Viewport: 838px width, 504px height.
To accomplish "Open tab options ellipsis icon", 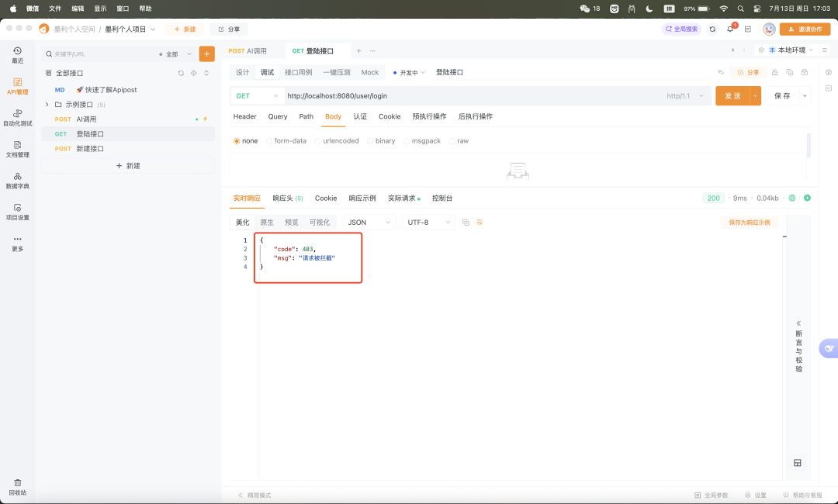I will tap(372, 50).
